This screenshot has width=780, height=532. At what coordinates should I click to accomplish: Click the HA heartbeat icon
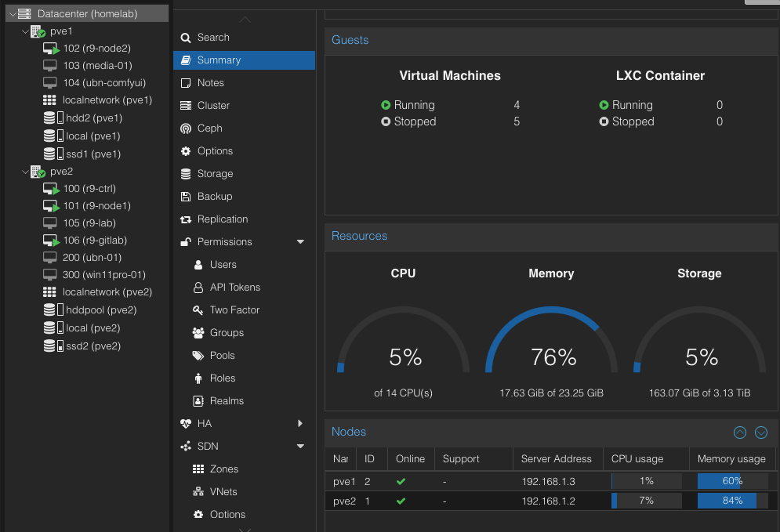pos(186,424)
